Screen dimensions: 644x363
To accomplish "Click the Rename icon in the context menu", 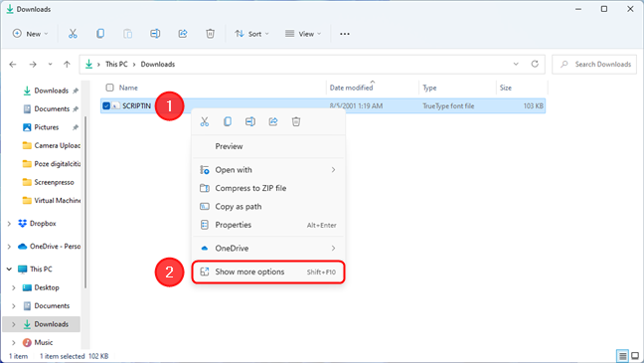I will click(250, 121).
